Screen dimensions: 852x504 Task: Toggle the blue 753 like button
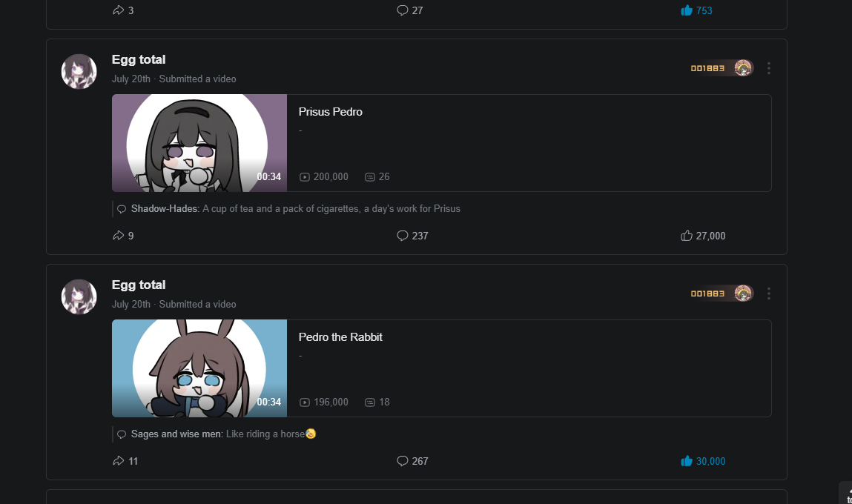pyautogui.click(x=696, y=10)
